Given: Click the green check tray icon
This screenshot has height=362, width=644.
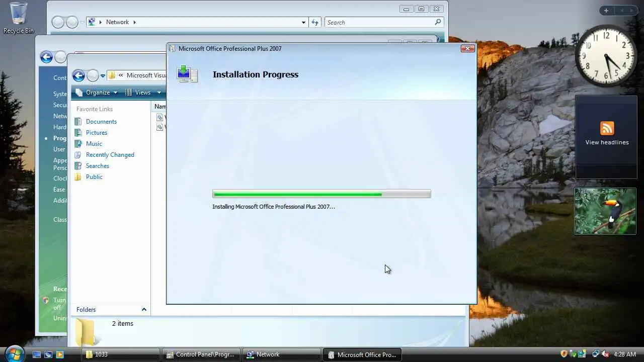Looking at the screenshot, I should point(573,354).
